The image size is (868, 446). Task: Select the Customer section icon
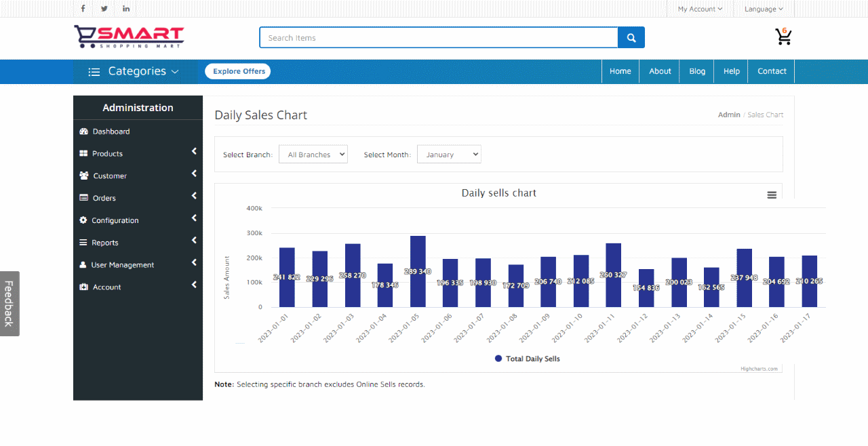coord(83,176)
